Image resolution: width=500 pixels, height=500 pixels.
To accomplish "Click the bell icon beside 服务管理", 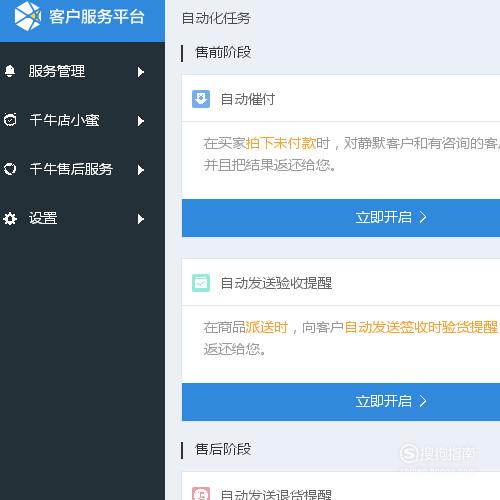I will pyautogui.click(x=10, y=71).
